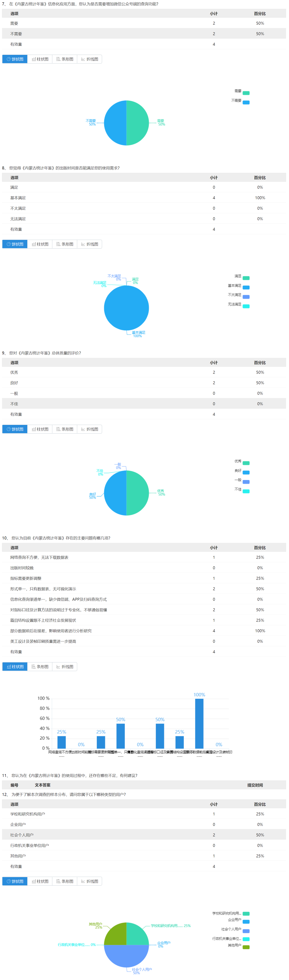The height and width of the screenshot is (980, 289).
Task: Click row 指标需要更新调整
Action: (144, 578)
